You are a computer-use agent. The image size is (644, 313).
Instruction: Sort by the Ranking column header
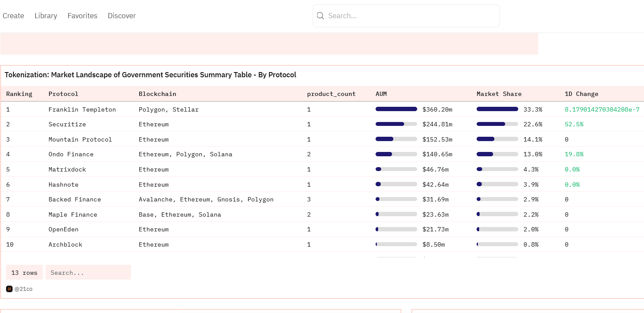(x=19, y=94)
